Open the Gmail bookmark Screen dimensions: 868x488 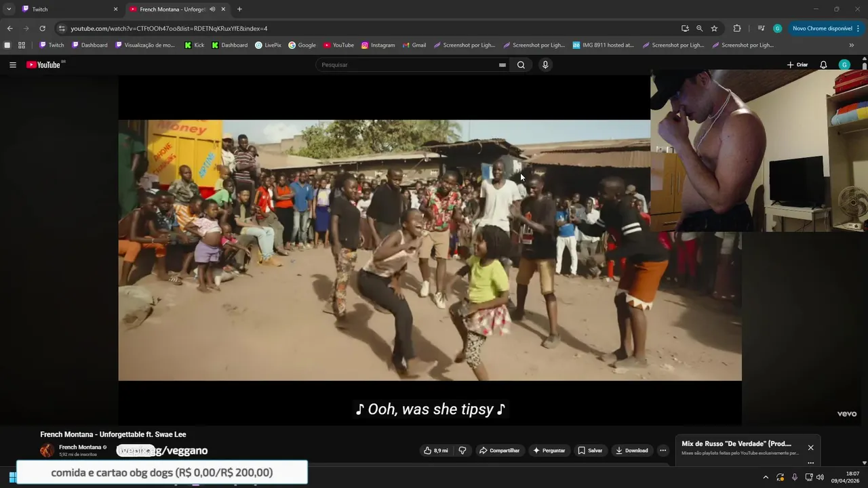(414, 45)
